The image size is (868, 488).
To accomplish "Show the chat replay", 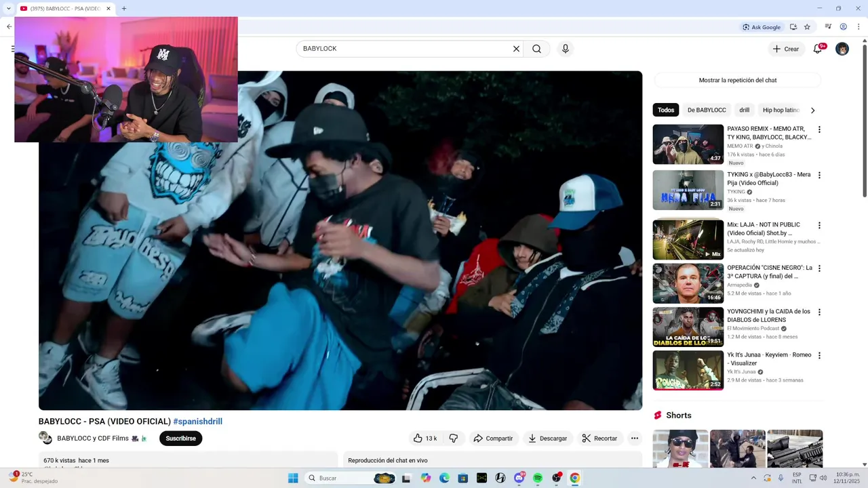I will tap(738, 80).
